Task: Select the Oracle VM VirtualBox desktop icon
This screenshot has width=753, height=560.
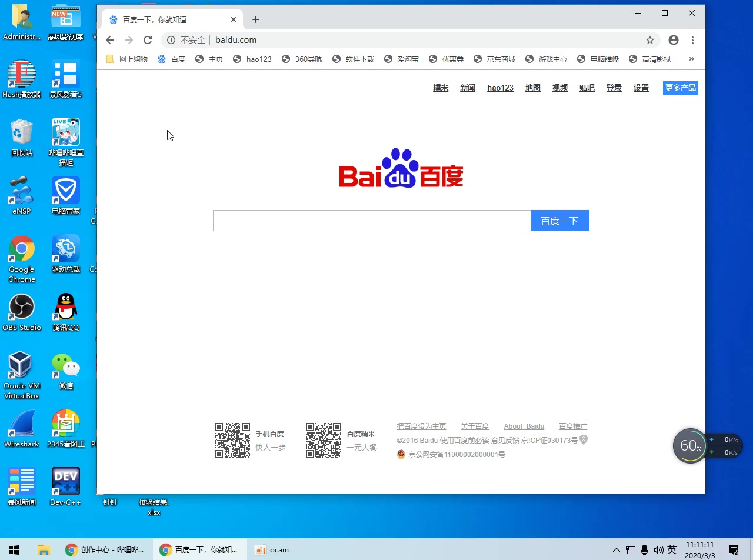Action: point(22,375)
